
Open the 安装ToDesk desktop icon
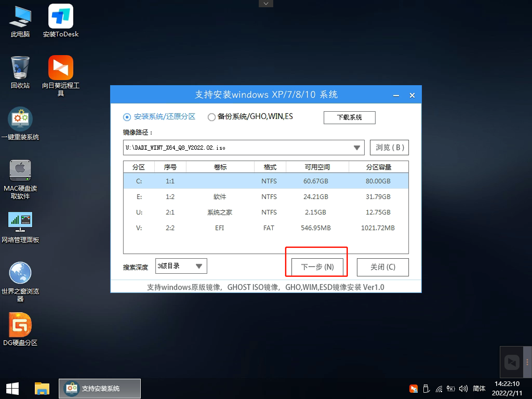click(61, 20)
